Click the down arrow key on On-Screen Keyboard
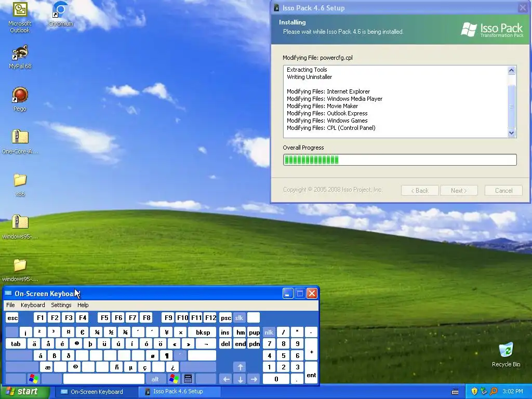 click(240, 379)
